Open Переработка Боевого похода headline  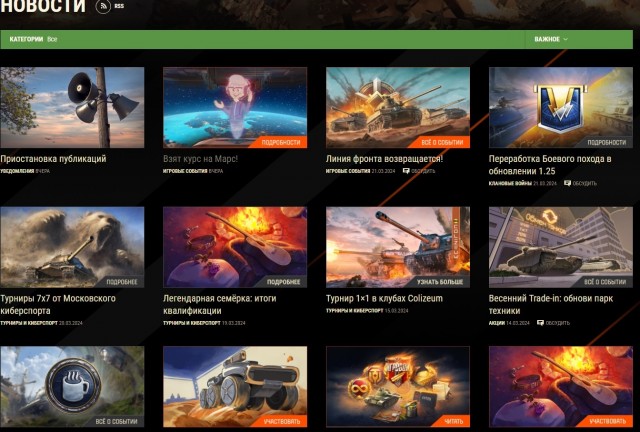(550, 165)
